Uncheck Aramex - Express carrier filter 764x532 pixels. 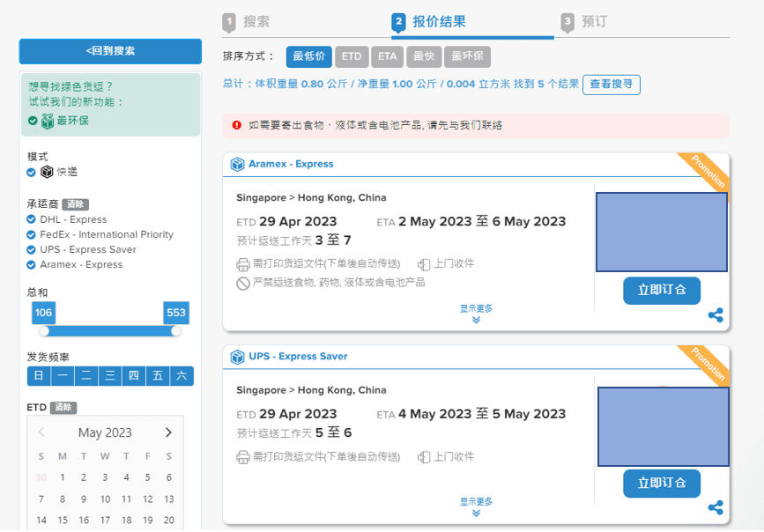(x=31, y=265)
